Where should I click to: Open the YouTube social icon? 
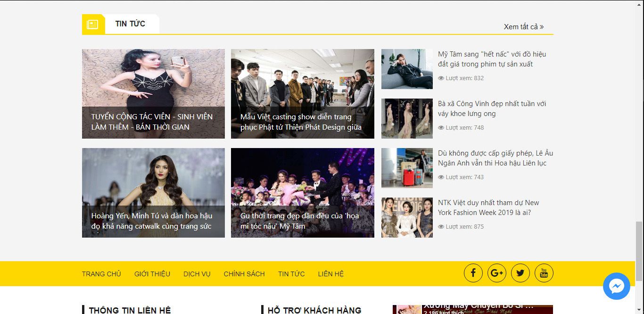[544, 273]
